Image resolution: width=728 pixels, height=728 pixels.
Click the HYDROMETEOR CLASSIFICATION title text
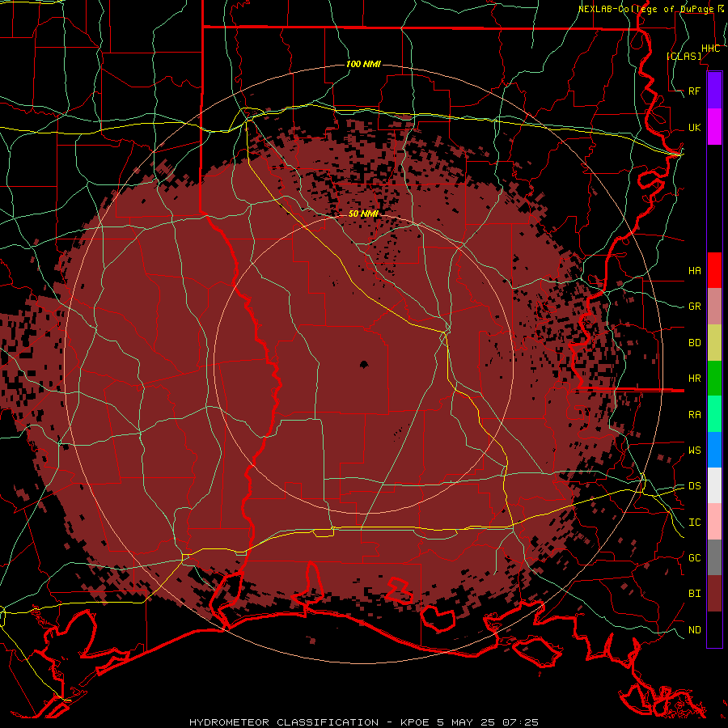tap(284, 722)
